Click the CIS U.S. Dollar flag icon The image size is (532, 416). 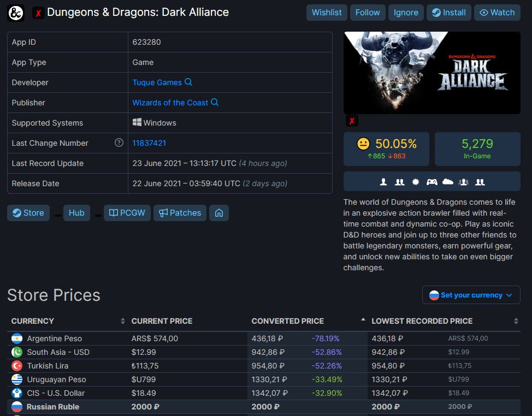[17, 393]
